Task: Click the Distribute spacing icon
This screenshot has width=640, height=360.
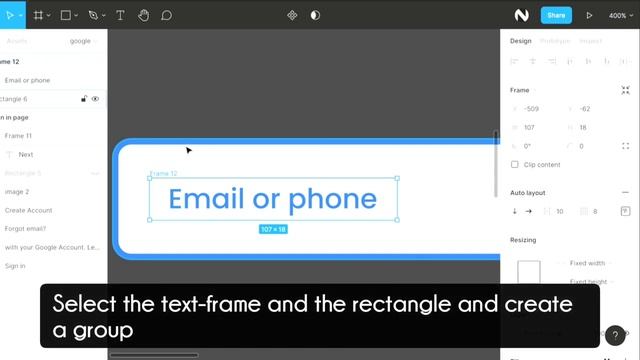Action: click(x=624, y=61)
